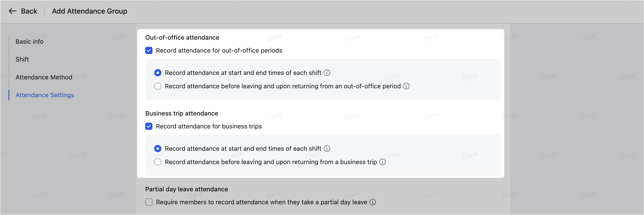Select shift start and end recording for out-of-office
The width and height of the screenshot is (644, 215).
click(x=158, y=72)
